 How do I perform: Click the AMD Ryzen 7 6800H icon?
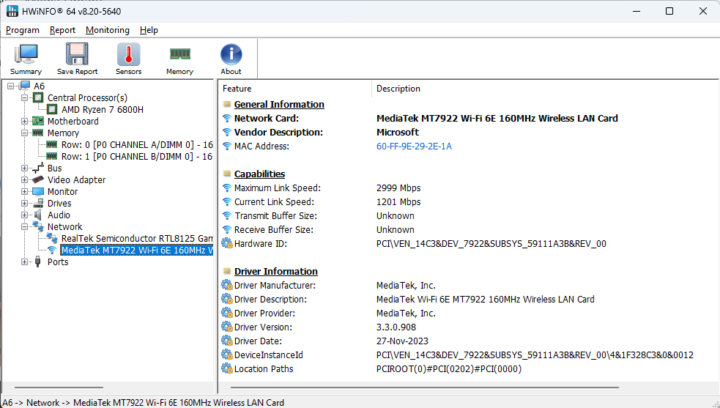[52, 109]
